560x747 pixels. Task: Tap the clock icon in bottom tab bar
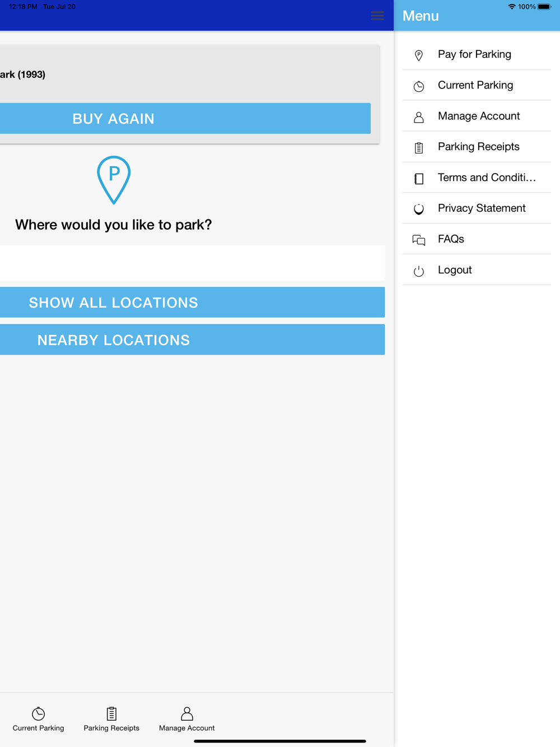click(x=38, y=713)
